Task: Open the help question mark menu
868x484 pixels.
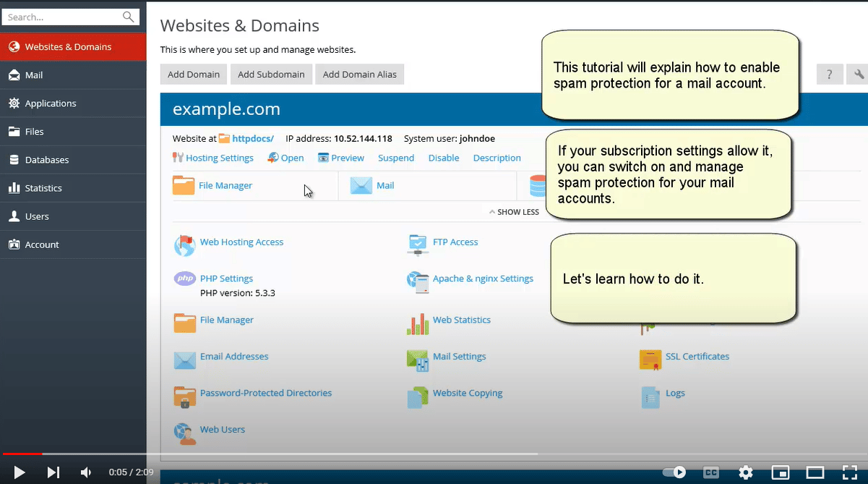Action: click(x=829, y=74)
